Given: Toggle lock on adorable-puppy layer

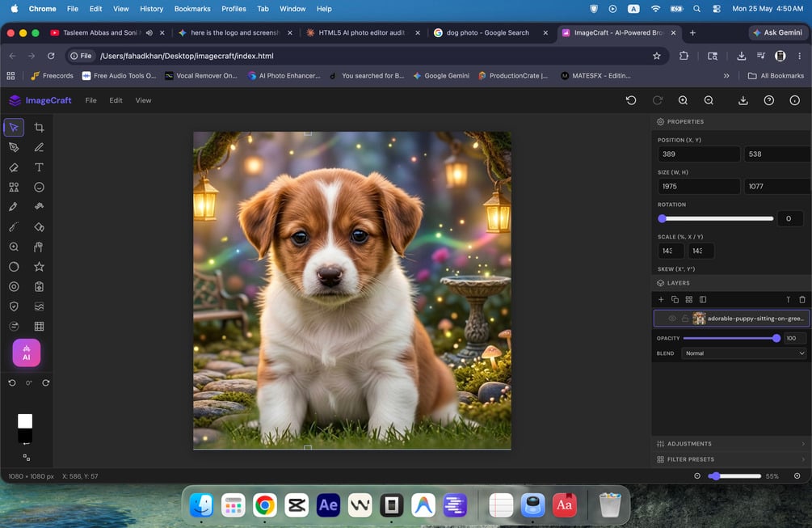Looking at the screenshot, I should 685,319.
